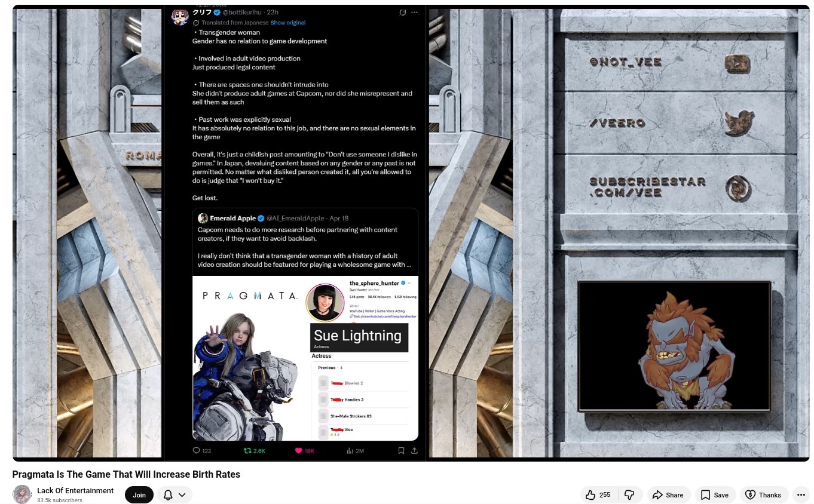The width and height of the screenshot is (814, 504).
Task: Click the troll character thumbnail in video
Action: point(674,346)
